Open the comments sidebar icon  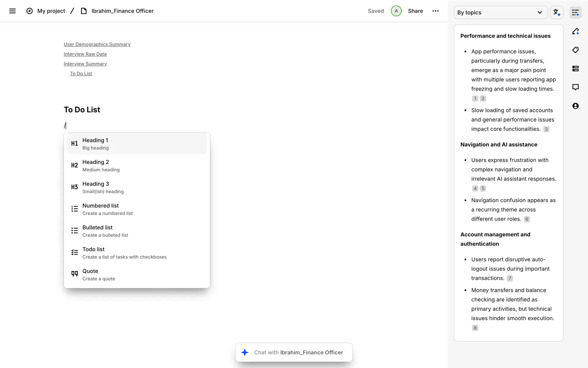pyautogui.click(x=575, y=87)
